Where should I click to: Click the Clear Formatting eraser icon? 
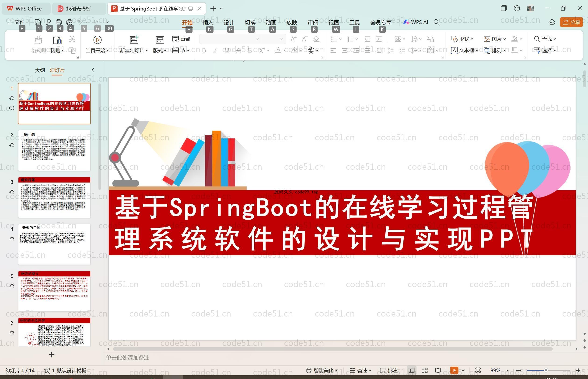(x=316, y=39)
